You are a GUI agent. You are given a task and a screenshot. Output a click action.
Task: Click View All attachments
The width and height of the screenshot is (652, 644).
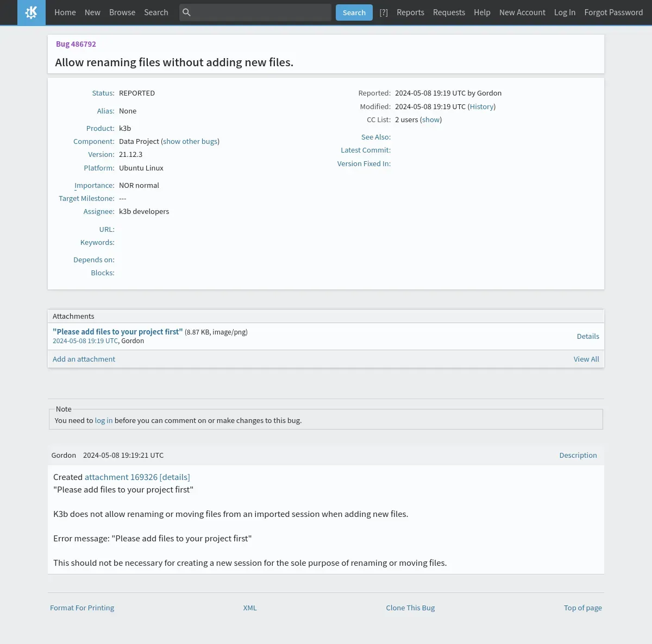[x=586, y=359]
